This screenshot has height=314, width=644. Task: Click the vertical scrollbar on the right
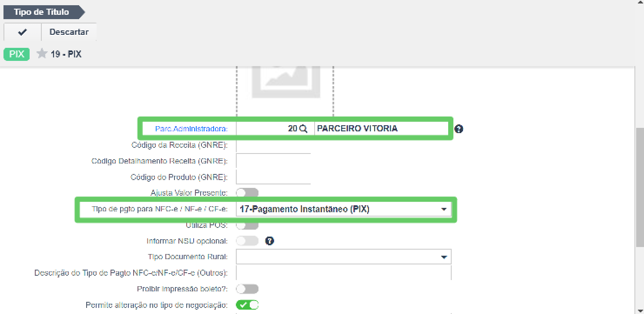(640, 187)
